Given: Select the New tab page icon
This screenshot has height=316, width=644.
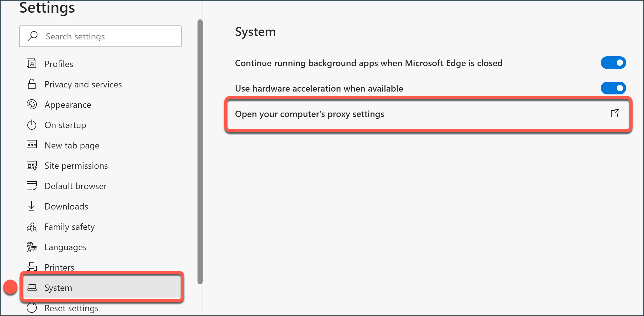Looking at the screenshot, I should click(x=32, y=145).
